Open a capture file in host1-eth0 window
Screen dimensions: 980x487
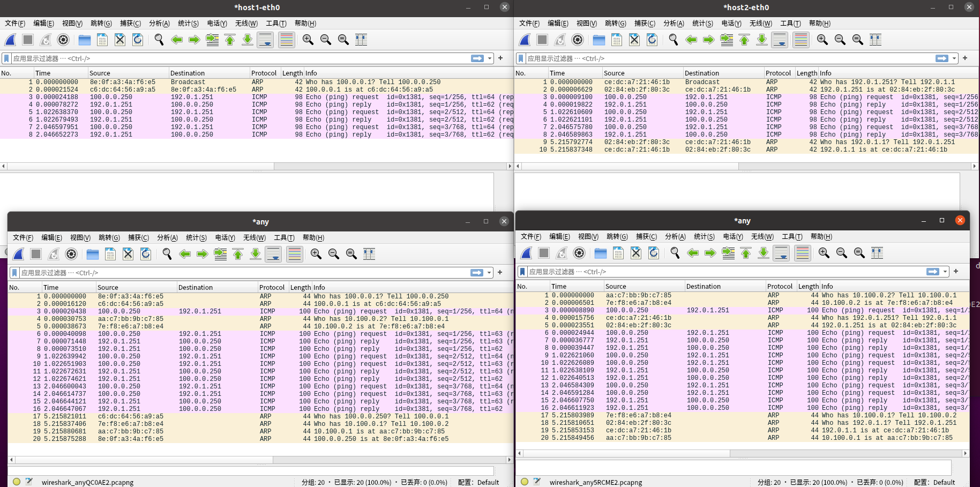84,40
